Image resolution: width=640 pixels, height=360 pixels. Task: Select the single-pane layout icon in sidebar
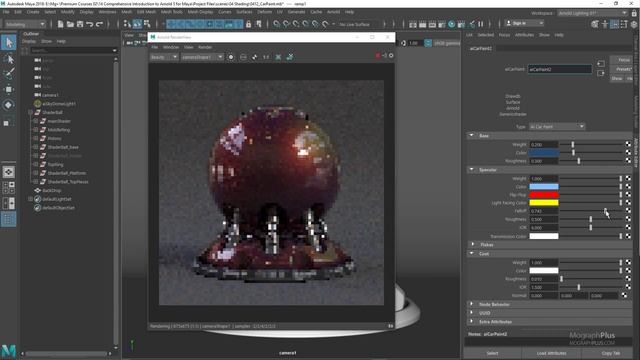coord(9,172)
